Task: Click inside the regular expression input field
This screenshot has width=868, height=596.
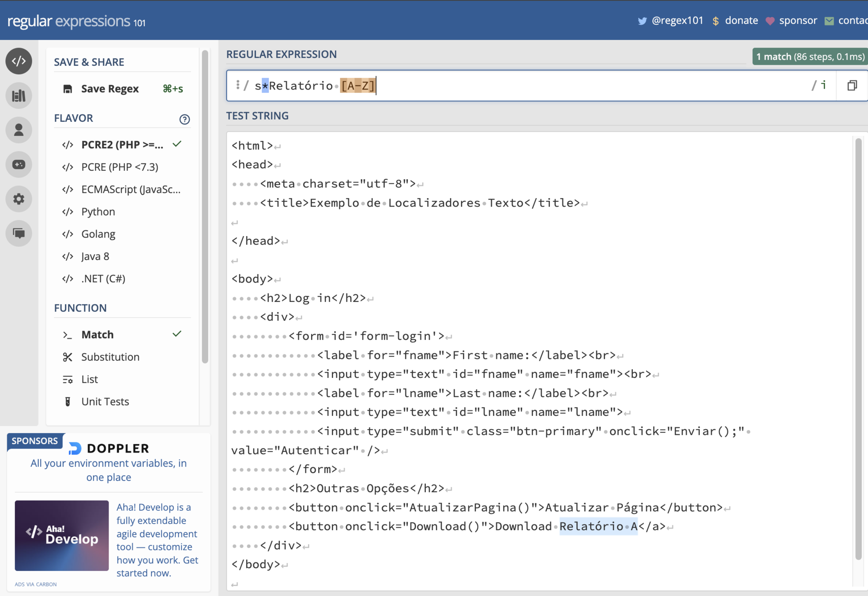Action: (x=574, y=85)
